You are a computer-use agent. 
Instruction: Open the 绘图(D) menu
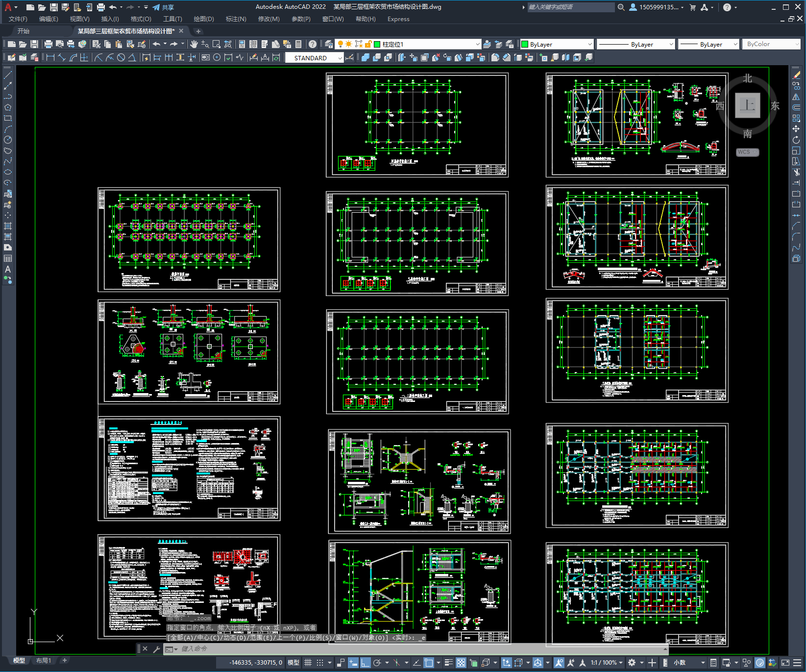[204, 19]
